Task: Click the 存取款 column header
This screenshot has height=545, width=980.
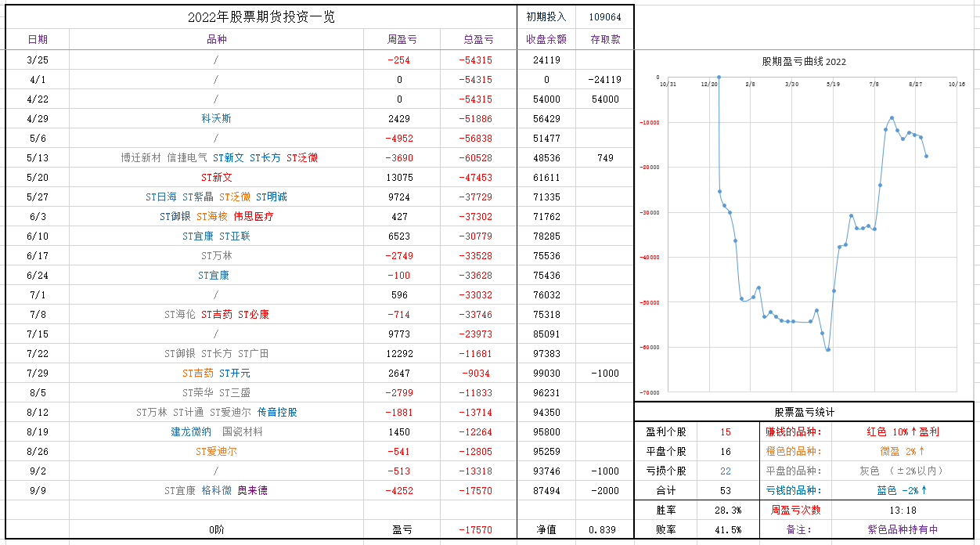Action: [605, 39]
